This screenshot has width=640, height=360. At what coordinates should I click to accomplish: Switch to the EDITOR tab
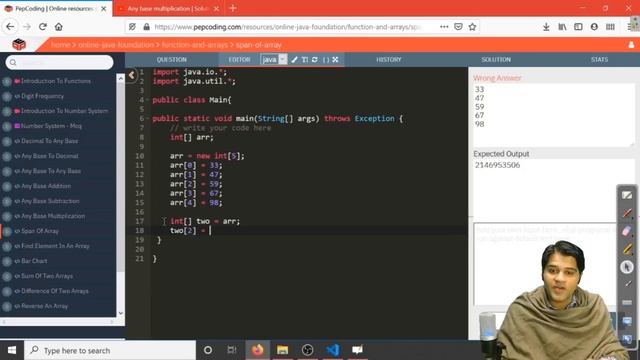tap(239, 60)
